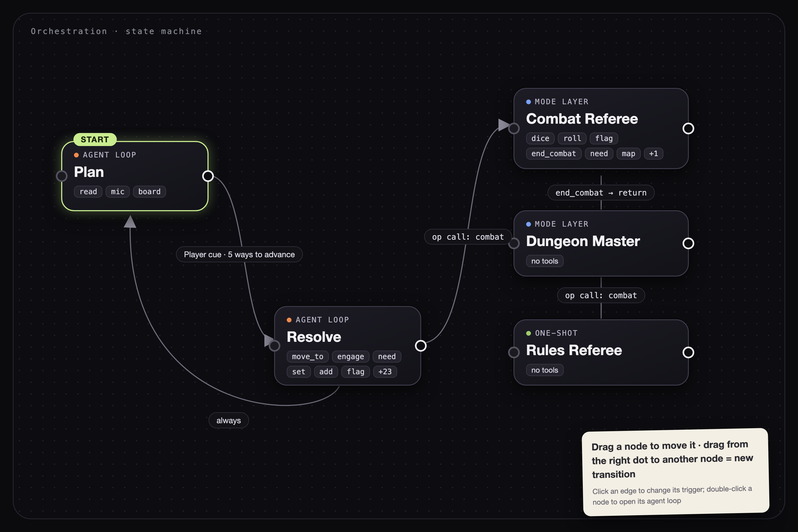Click the 'dice' chip in Combat Referee
Image resolution: width=798 pixels, height=532 pixels.
point(540,138)
